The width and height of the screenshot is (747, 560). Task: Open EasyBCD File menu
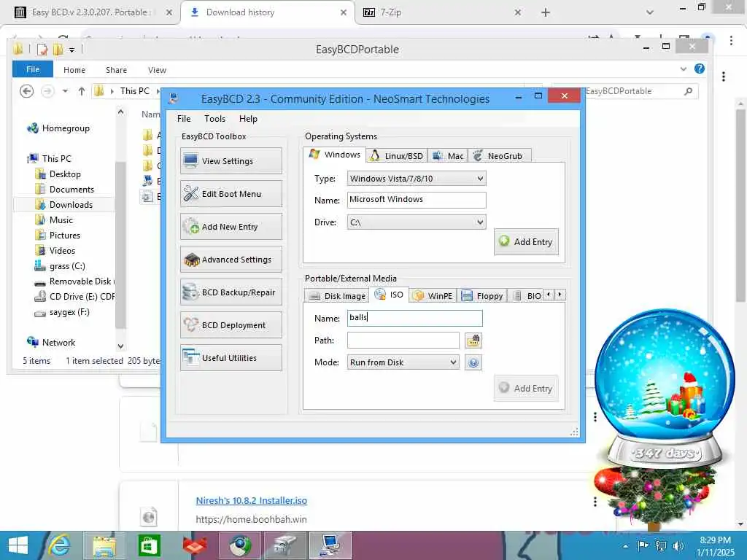click(x=184, y=119)
